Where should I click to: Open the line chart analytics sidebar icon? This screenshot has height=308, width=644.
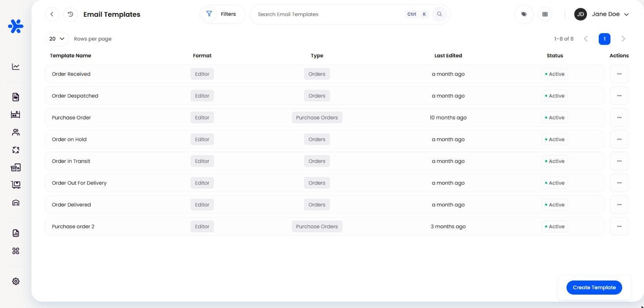[x=16, y=67]
